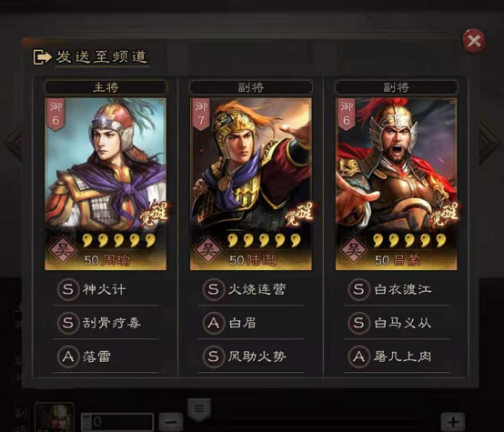Select the 火烧连营 skill entry
This screenshot has width=504, height=432.
coord(251,289)
